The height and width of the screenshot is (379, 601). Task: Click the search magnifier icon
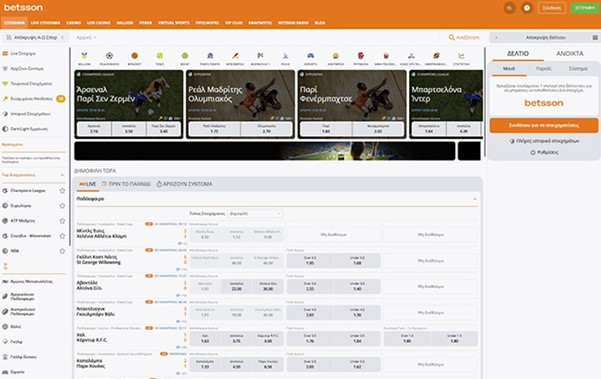pyautogui.click(x=452, y=38)
